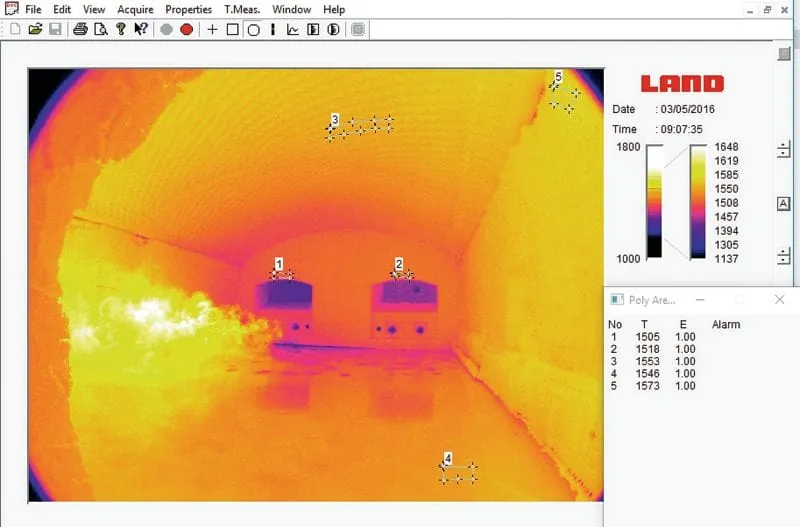Open the T.Meas. menu
The image size is (800, 527).
click(x=242, y=9)
